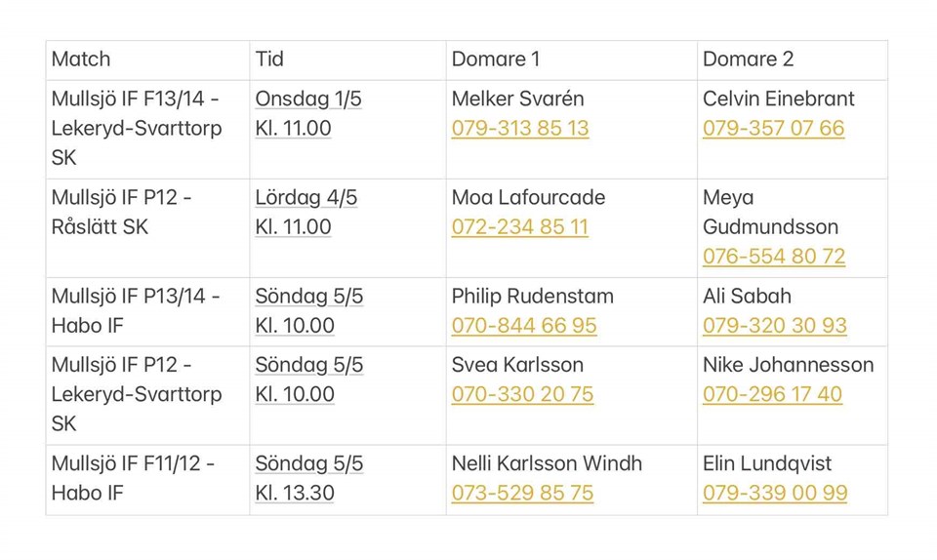This screenshot has width=937, height=560.
Task: Call Nike Johannesson at 070-296 17 40
Action: coord(772,395)
